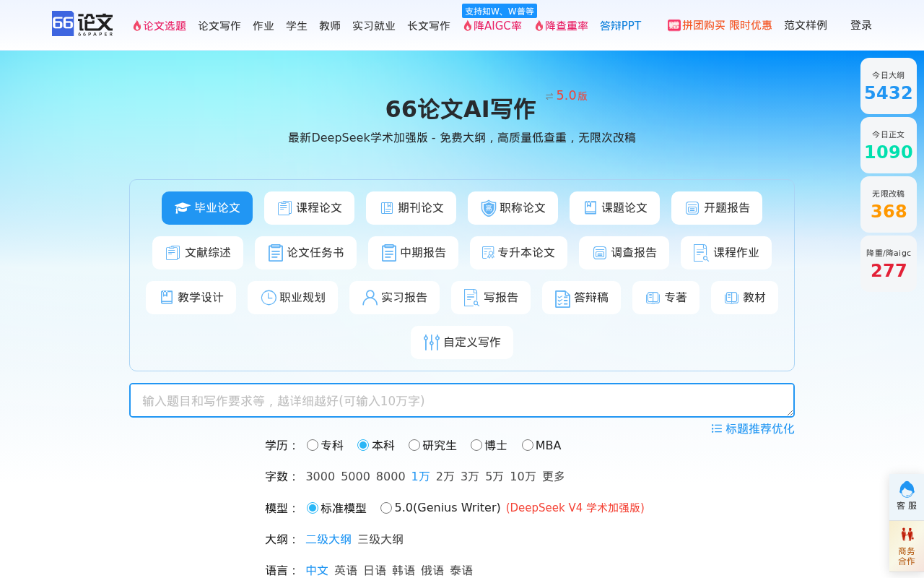The image size is (924, 578).
Task: Choose 专升本论文 type
Action: click(x=518, y=253)
